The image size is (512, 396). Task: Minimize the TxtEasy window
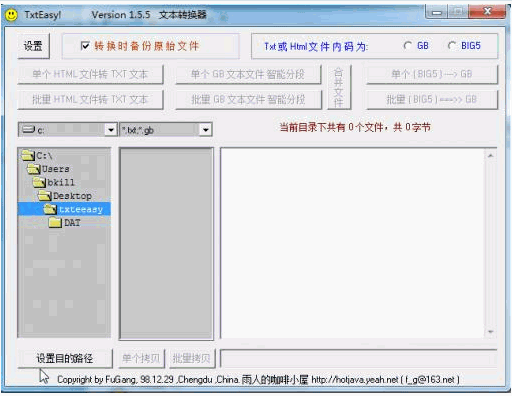(x=436, y=12)
